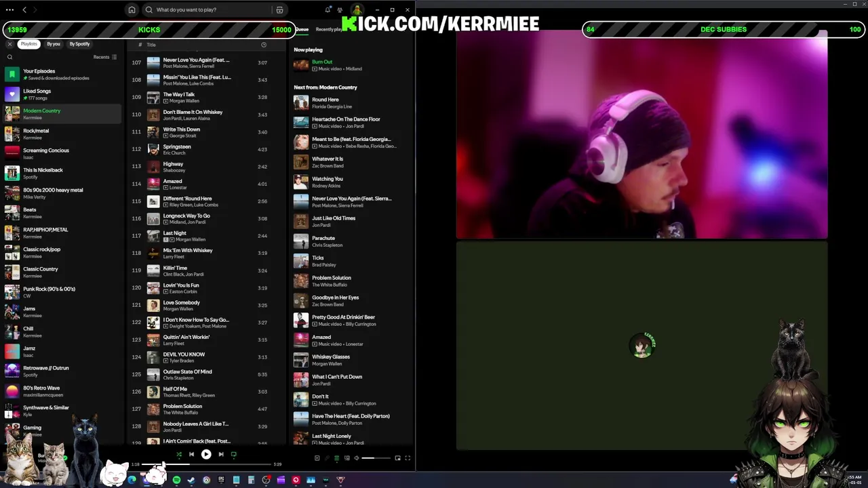Open the Classic Country playlist
Image resolution: width=868 pixels, height=488 pixels.
click(62, 272)
